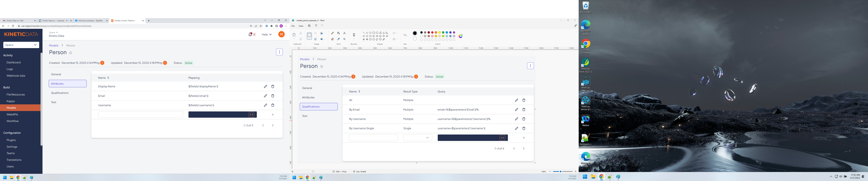Select the Color 1 black circle
868x181 pixels.
click(415, 33)
